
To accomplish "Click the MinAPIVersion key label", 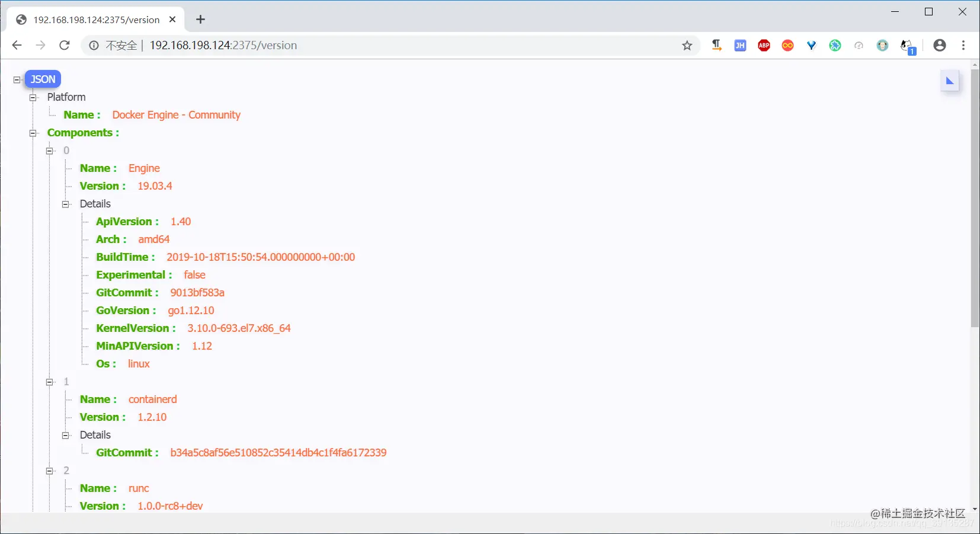I will [138, 346].
